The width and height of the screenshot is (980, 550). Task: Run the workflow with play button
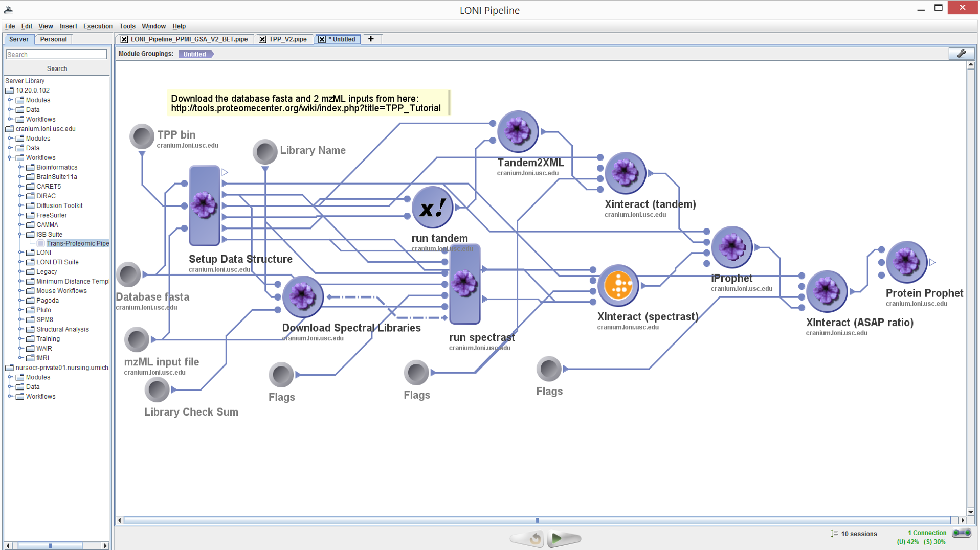tap(564, 538)
